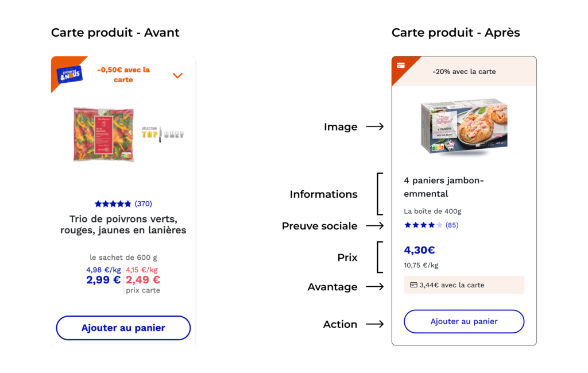Click the red "2,49 €" prix carte amount
This screenshot has height=373, width=588.
click(x=142, y=279)
